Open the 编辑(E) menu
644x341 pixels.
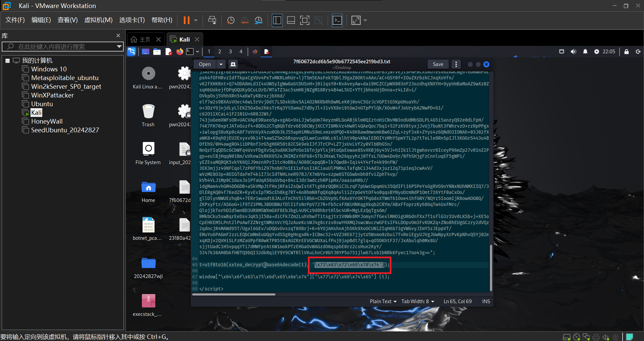coord(41,20)
